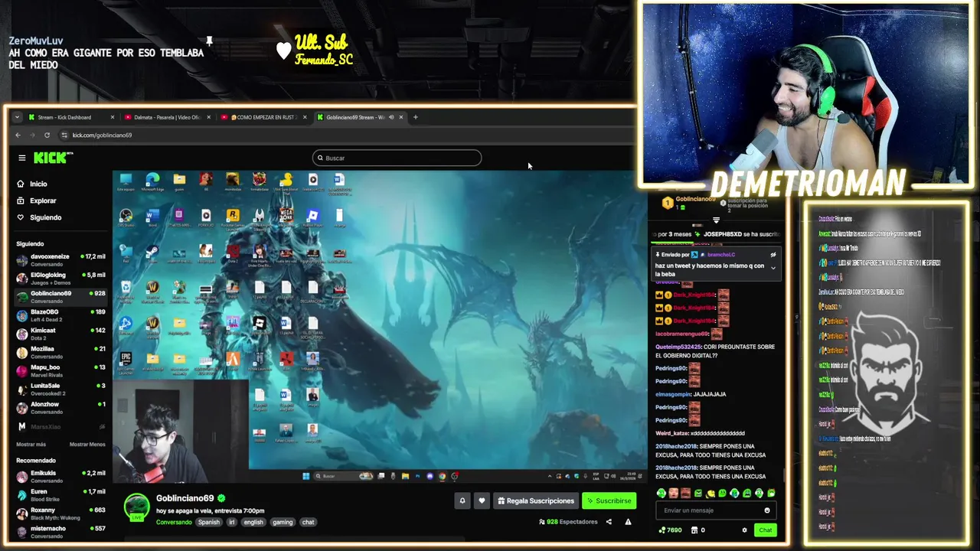The width and height of the screenshot is (980, 551).
Task: Click Goblinciano69's LIVE avatar
Action: coord(137,507)
